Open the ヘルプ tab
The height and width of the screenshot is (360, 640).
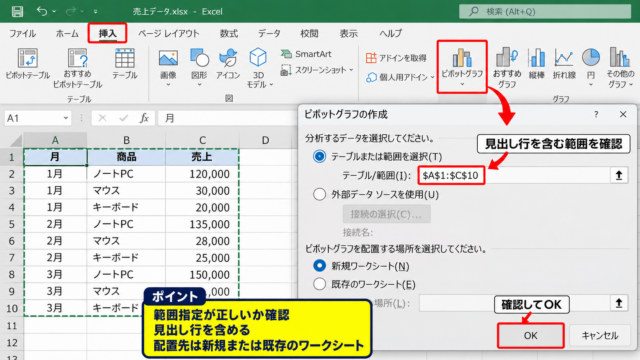(391, 33)
